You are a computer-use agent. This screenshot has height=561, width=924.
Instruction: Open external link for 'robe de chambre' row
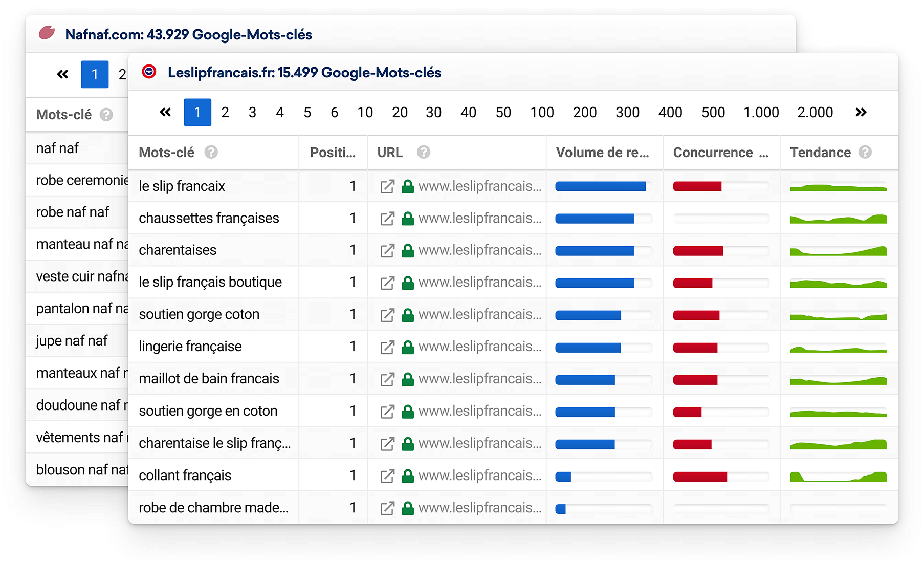click(x=387, y=508)
